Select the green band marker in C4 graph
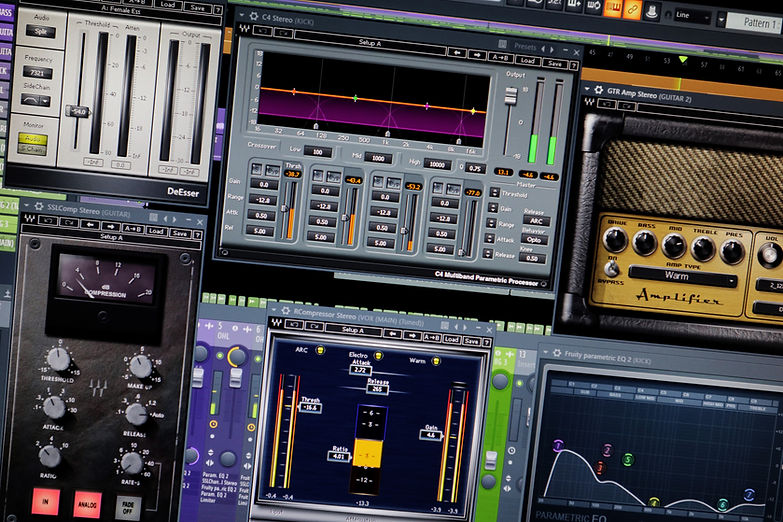The height and width of the screenshot is (522, 783). point(356,98)
